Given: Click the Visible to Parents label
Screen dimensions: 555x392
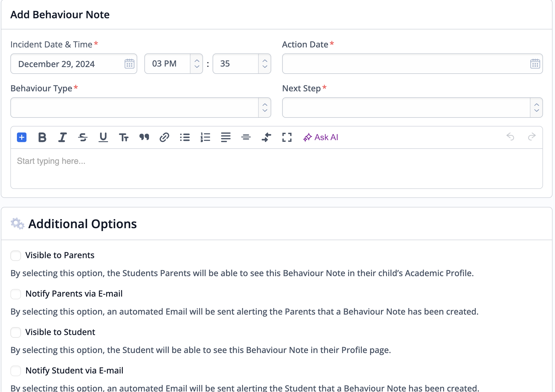Looking at the screenshot, I should tap(60, 255).
